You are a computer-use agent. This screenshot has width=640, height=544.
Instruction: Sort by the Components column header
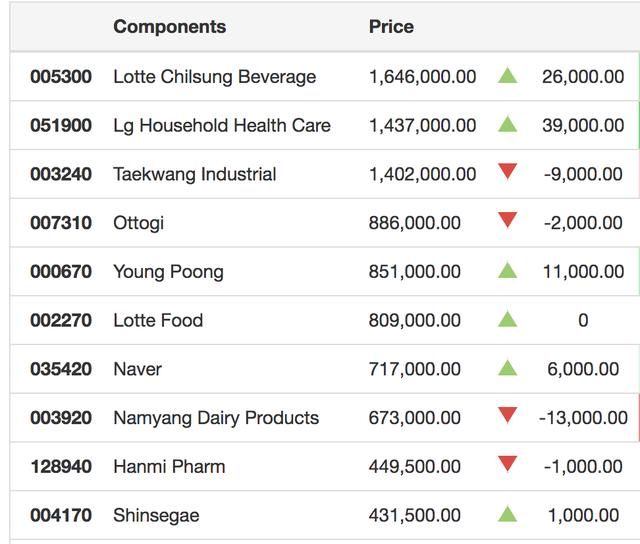[x=169, y=27]
